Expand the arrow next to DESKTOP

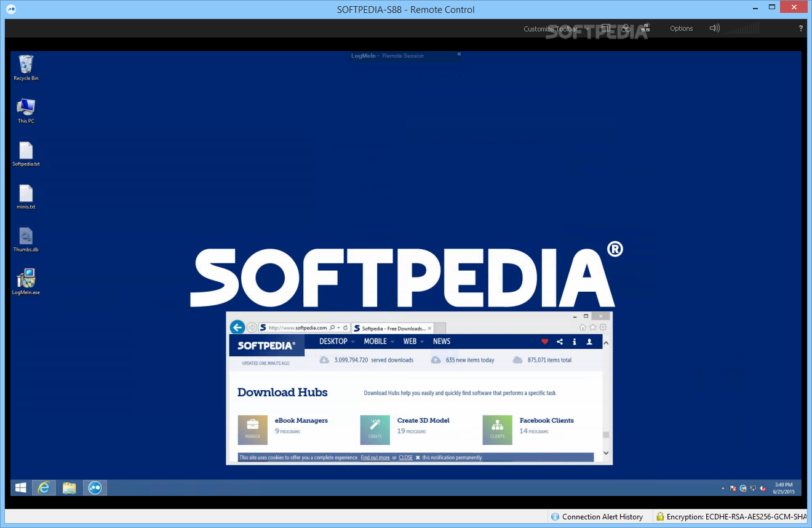[x=353, y=342]
